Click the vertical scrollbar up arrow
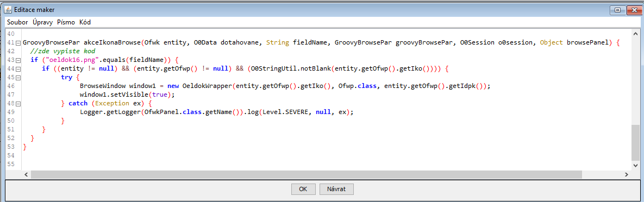Image resolution: width=644 pixels, height=202 pixels. point(636,33)
